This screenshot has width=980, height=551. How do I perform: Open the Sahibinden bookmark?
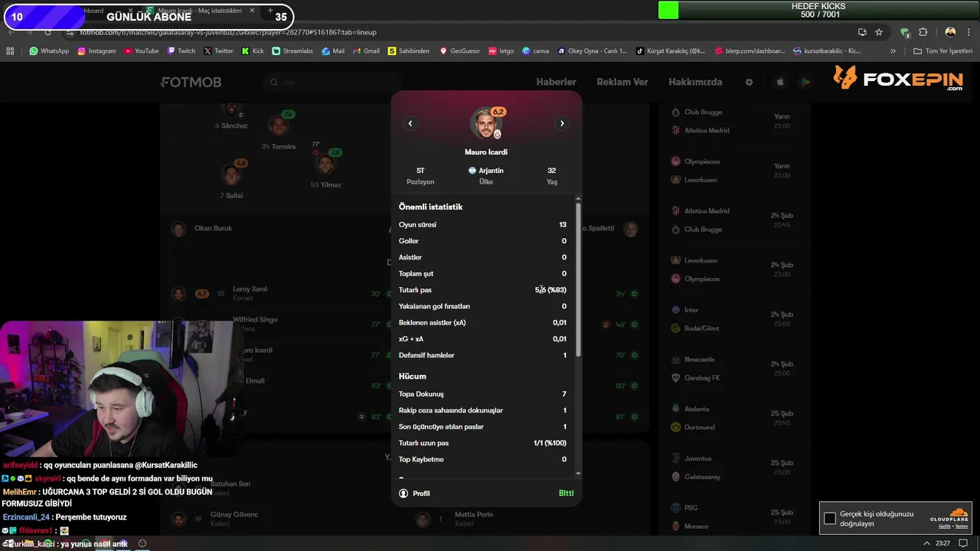(x=409, y=51)
